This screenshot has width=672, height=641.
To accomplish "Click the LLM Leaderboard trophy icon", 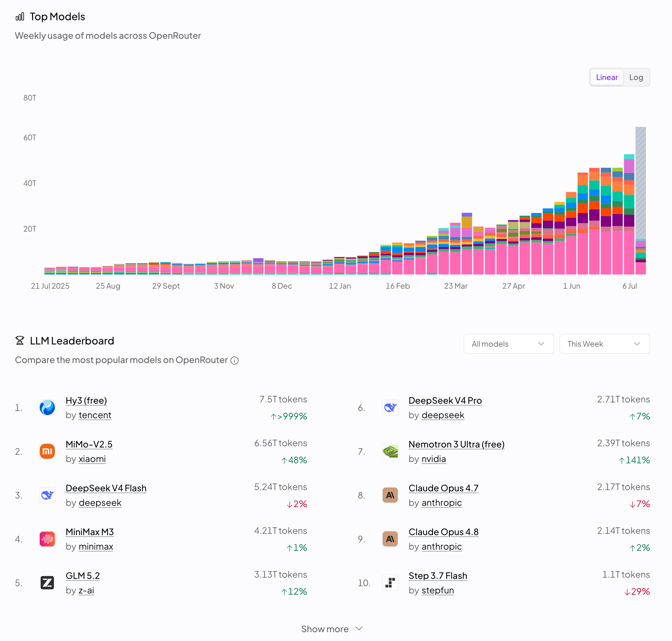I will (20, 341).
